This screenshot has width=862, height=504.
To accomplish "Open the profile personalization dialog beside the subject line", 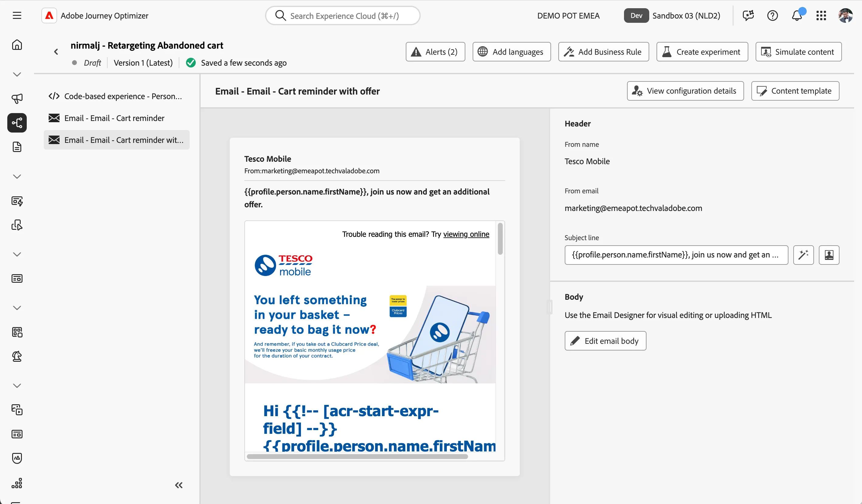I will (x=829, y=255).
